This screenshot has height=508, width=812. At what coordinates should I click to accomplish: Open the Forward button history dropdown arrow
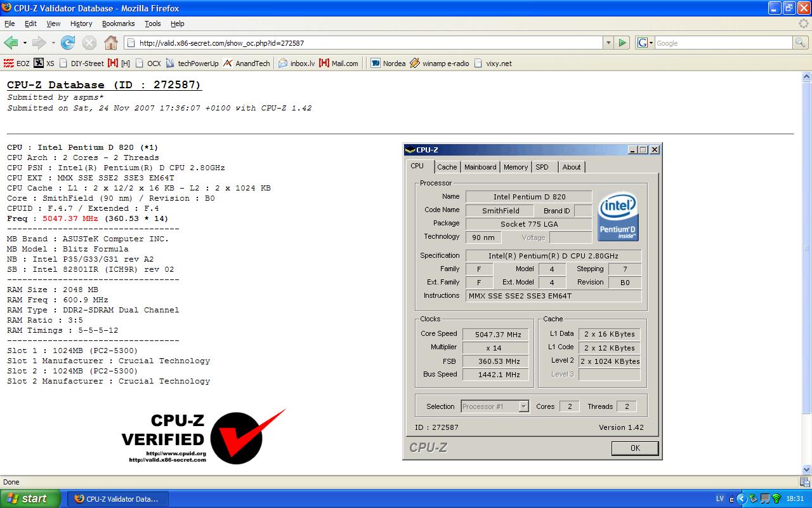(53, 43)
